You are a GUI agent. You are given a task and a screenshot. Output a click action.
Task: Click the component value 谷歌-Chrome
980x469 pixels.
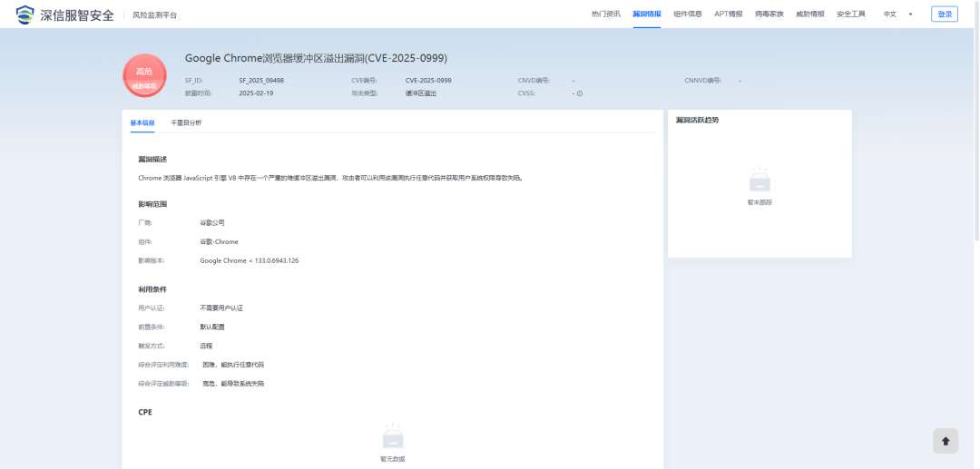point(219,241)
